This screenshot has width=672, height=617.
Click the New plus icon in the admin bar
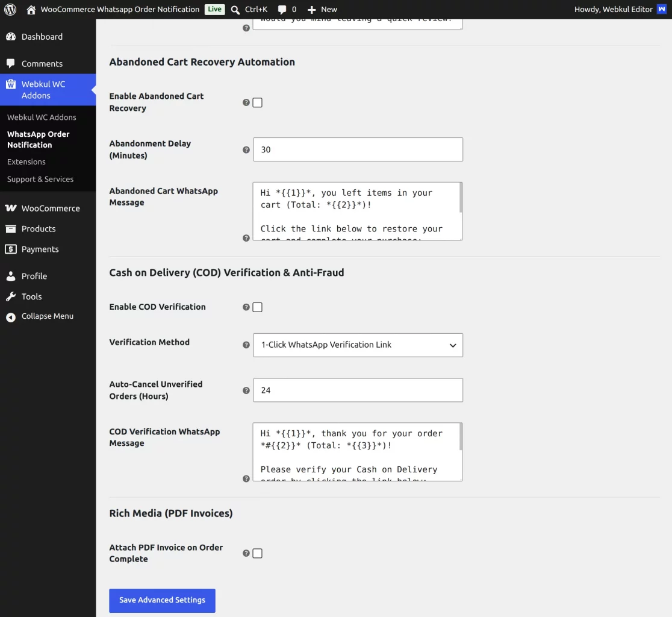pos(311,10)
